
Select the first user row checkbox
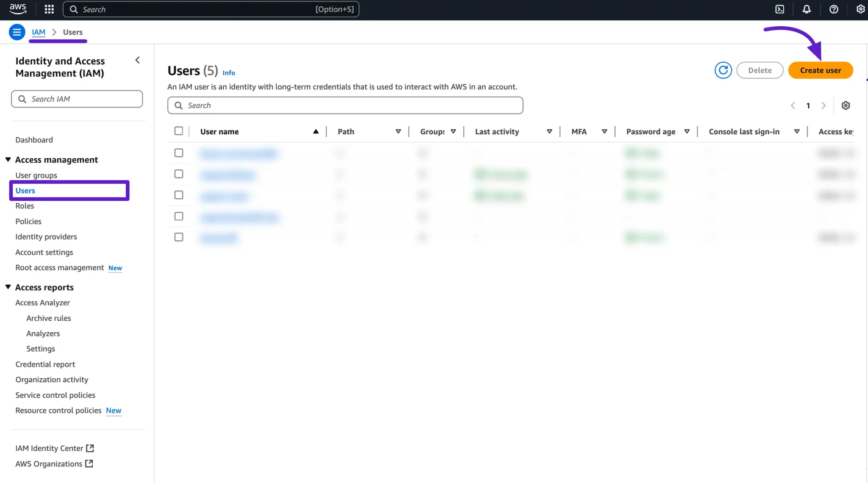(x=179, y=153)
